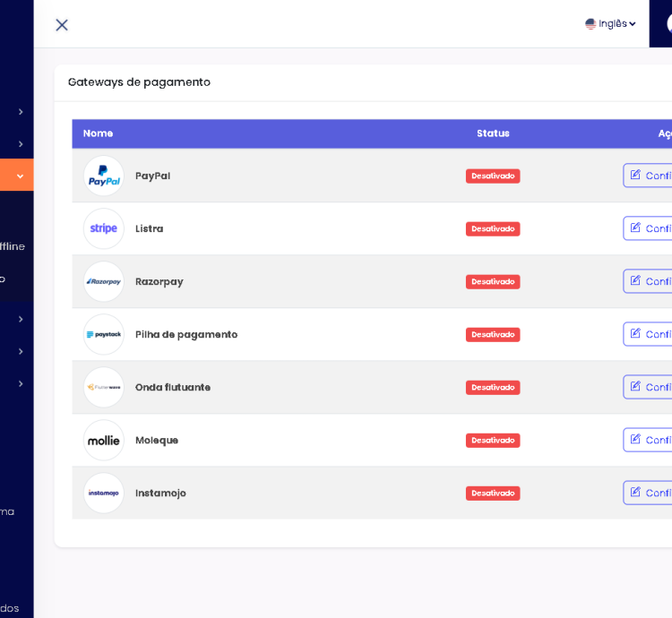
Task: Click the PayPal logo icon
Action: (104, 176)
